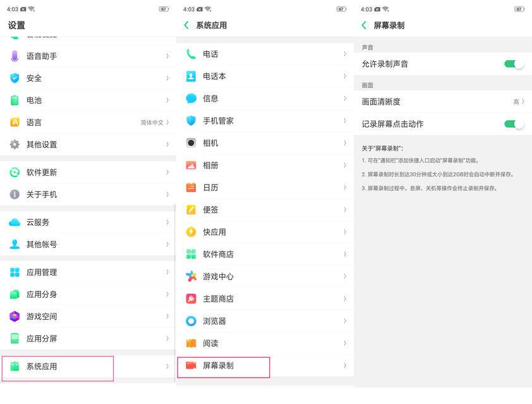Tap the phone manager shield icon
Viewport: 532px width, 404px height.
[191, 121]
